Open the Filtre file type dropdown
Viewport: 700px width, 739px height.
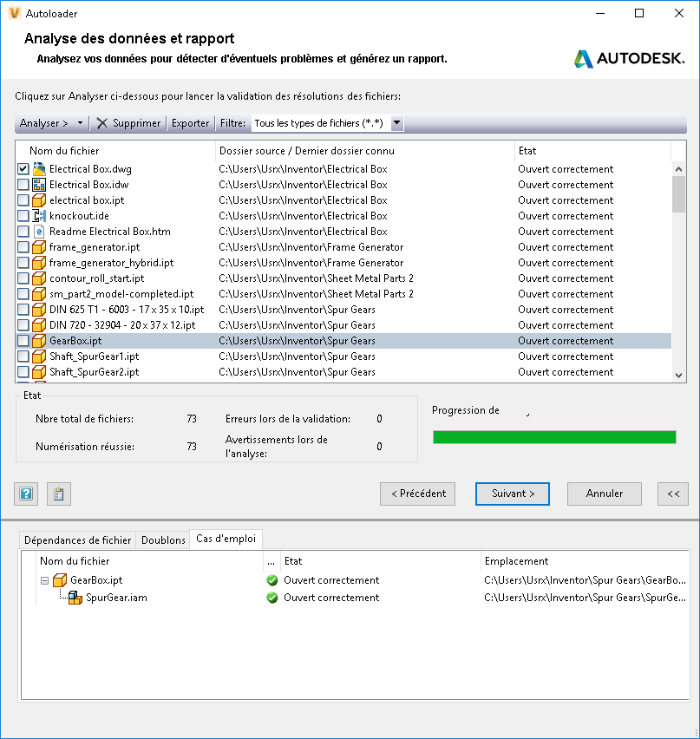coord(397,123)
